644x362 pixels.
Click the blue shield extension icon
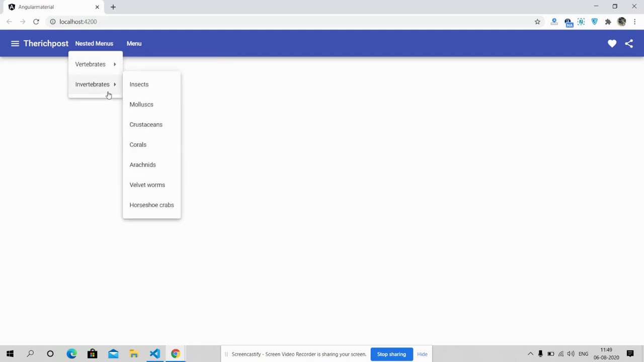click(x=594, y=22)
